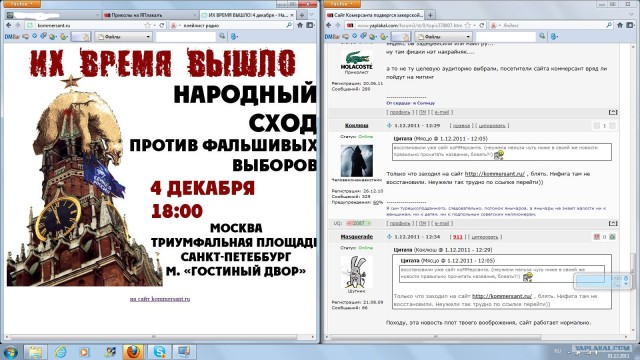This screenshot has width=640, height=360.
Task: Click Коклюш's grim reaper avatar
Action: [x=357, y=162]
